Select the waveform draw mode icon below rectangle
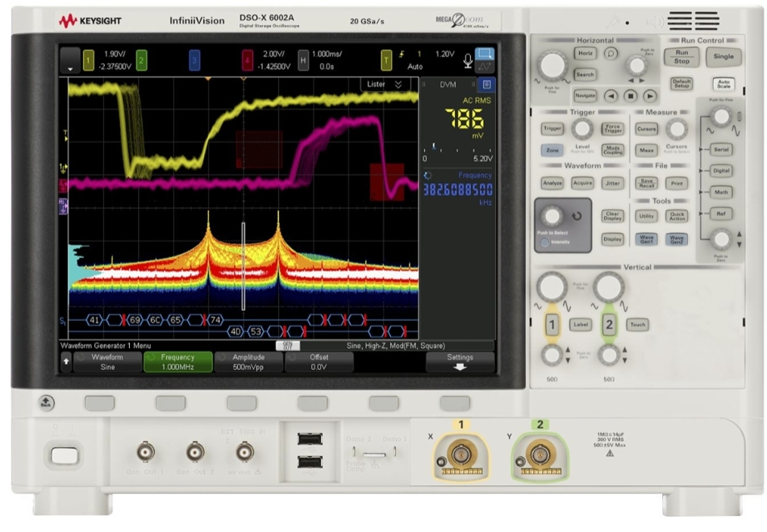The height and width of the screenshot is (532, 767). [484, 66]
